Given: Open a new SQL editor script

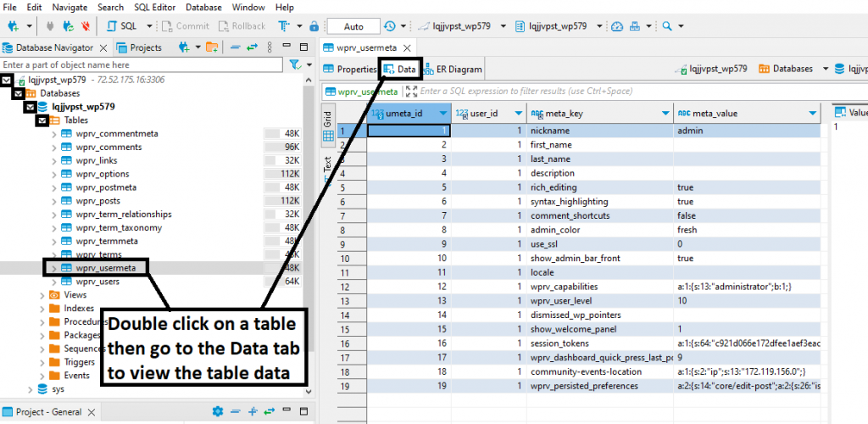Looking at the screenshot, I should click(124, 26).
